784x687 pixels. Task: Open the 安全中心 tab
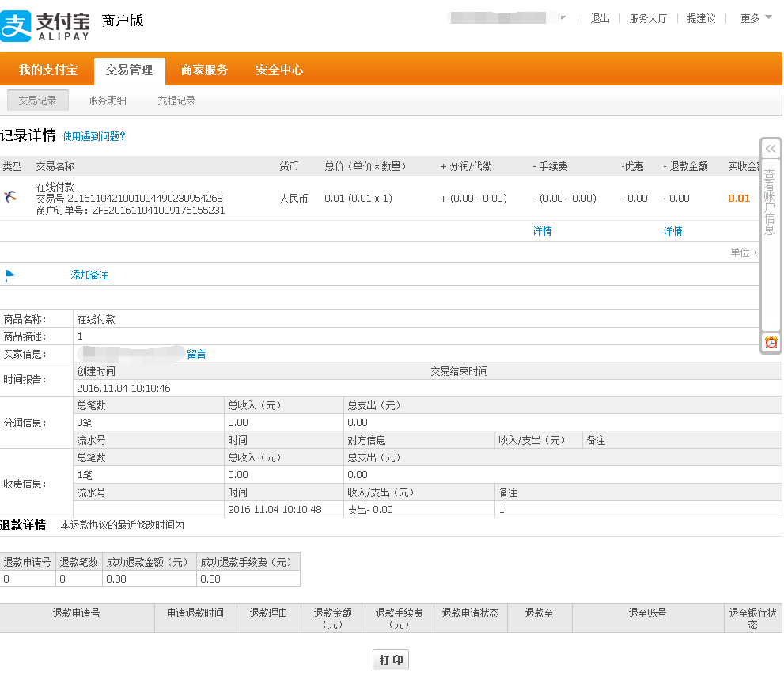tap(279, 70)
